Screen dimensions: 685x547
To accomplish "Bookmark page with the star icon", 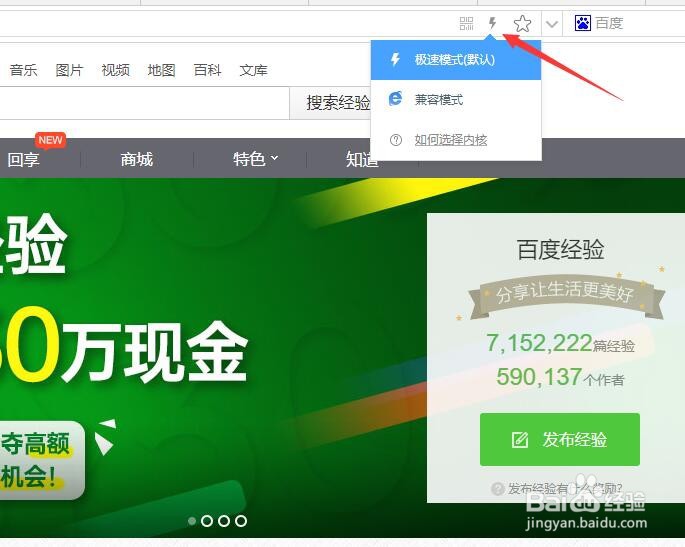I will [x=522, y=24].
